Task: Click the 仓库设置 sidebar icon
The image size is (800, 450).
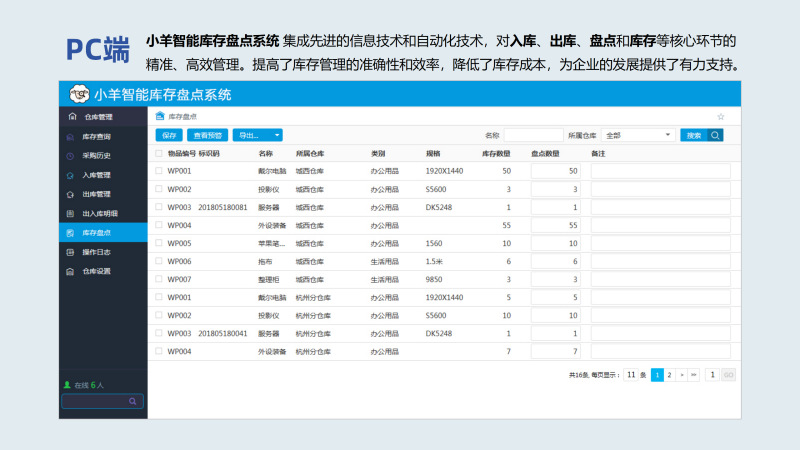Action: pos(70,271)
